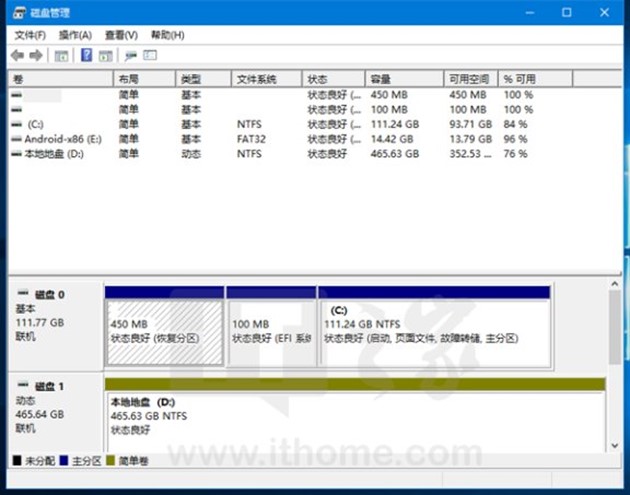Open the 文件(F) menu
This screenshot has width=630, height=495.
30,35
